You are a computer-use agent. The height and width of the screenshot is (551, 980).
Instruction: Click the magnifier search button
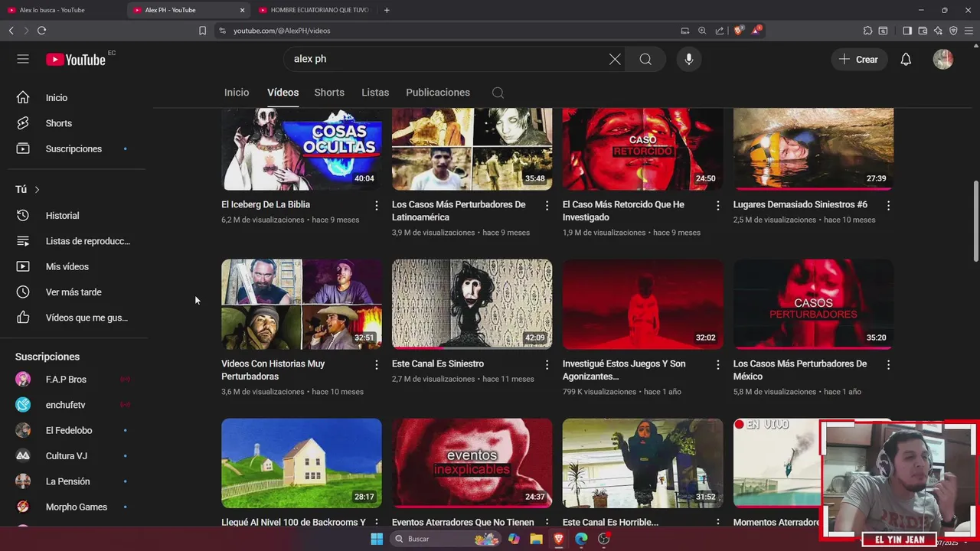645,59
